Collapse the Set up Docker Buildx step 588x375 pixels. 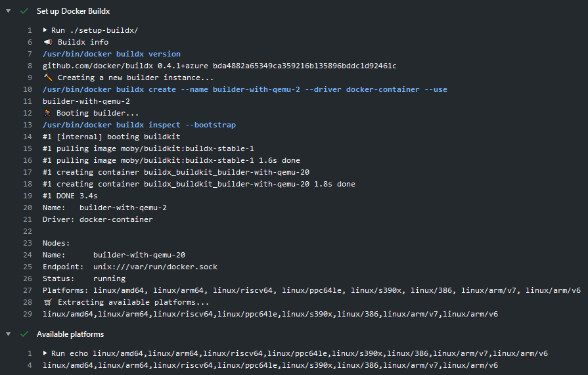9,11
